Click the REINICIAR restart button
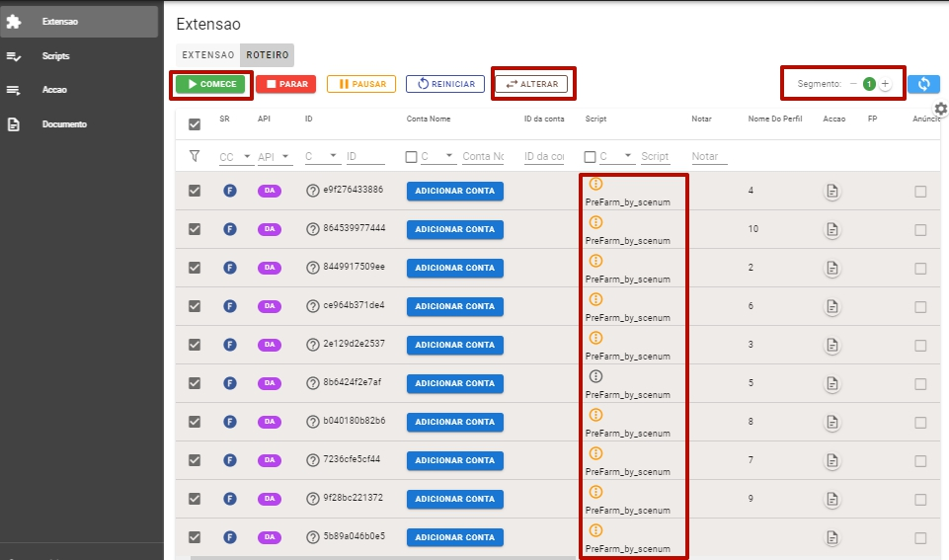 point(445,84)
